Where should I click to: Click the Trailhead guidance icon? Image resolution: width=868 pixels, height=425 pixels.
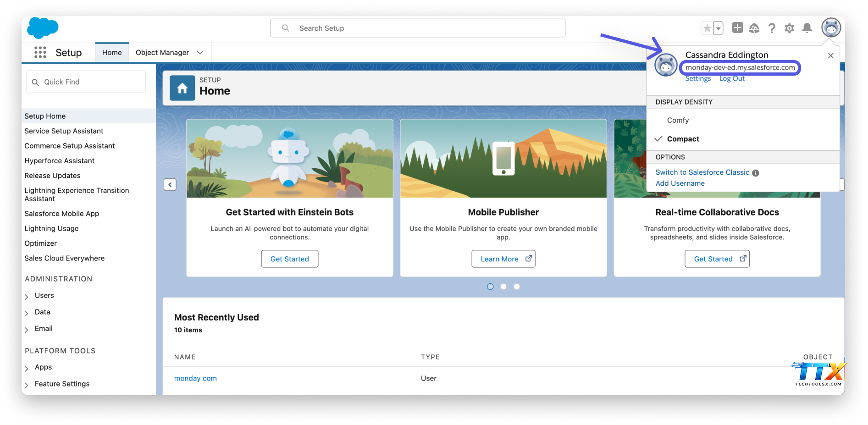click(x=754, y=28)
